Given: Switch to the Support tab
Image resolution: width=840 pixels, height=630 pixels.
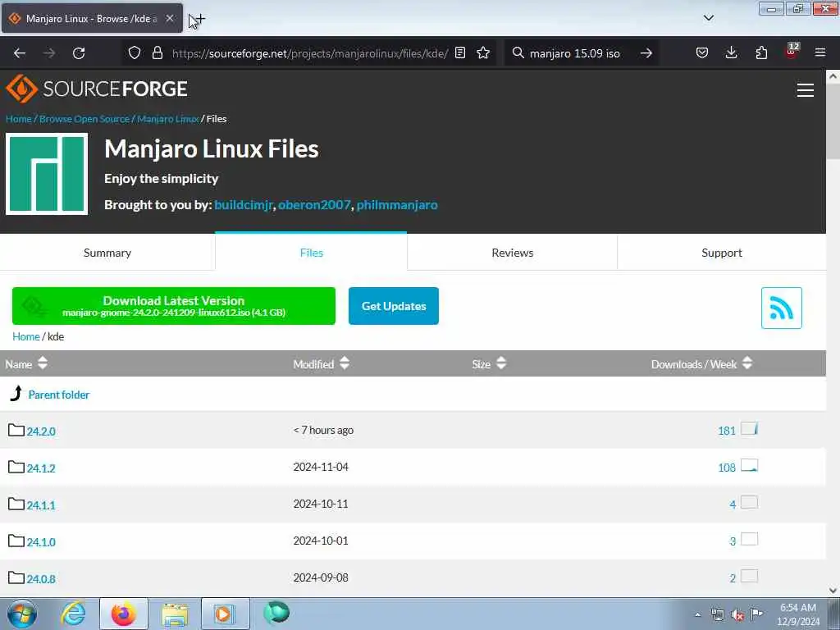Looking at the screenshot, I should [722, 253].
